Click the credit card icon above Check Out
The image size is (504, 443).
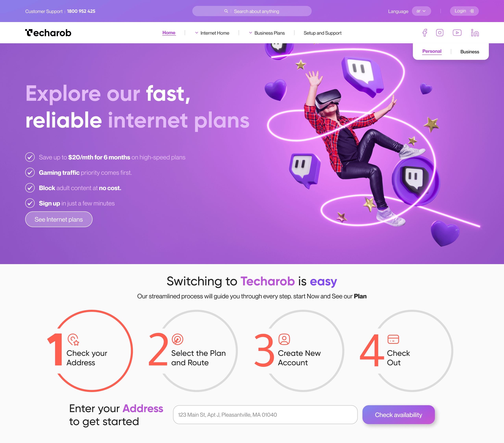coord(393,339)
